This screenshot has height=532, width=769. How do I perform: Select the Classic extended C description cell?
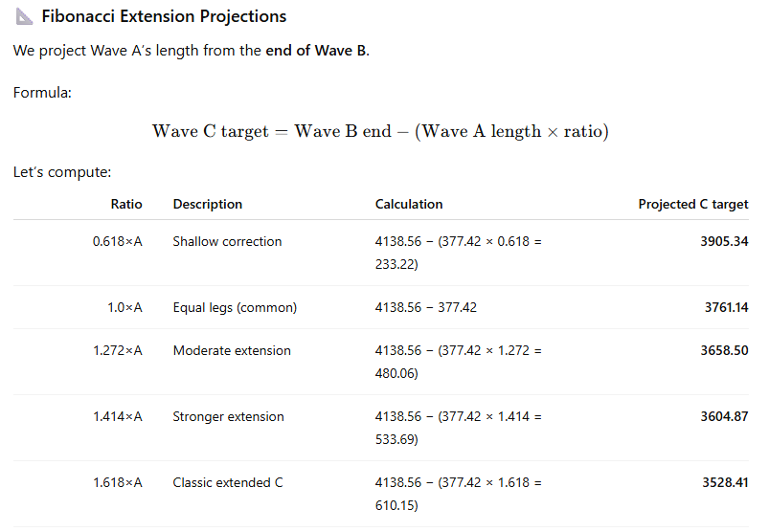[228, 482]
